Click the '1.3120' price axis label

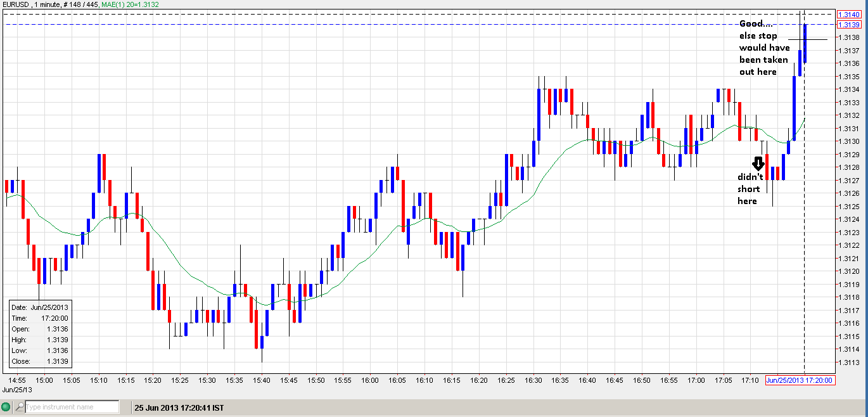pyautogui.click(x=850, y=272)
